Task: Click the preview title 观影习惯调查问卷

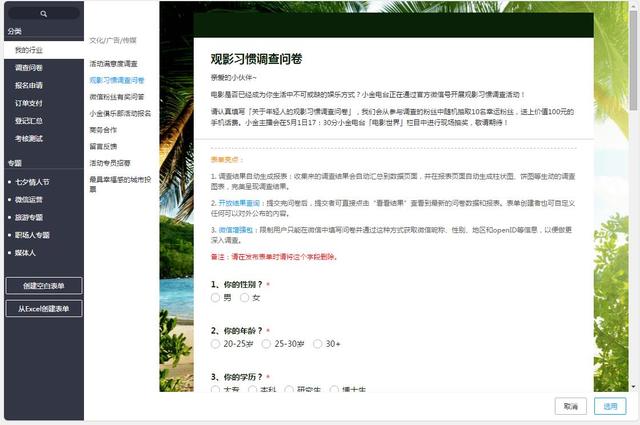Action: point(256,59)
